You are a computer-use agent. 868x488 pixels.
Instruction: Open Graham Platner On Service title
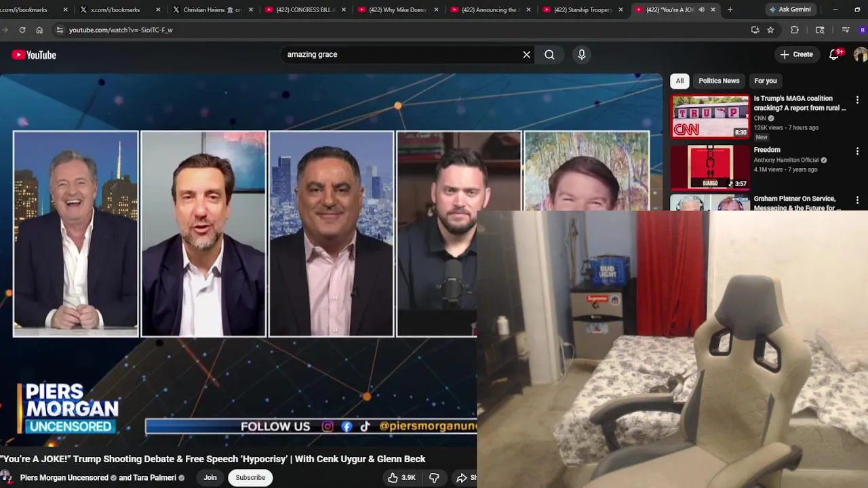pos(797,203)
